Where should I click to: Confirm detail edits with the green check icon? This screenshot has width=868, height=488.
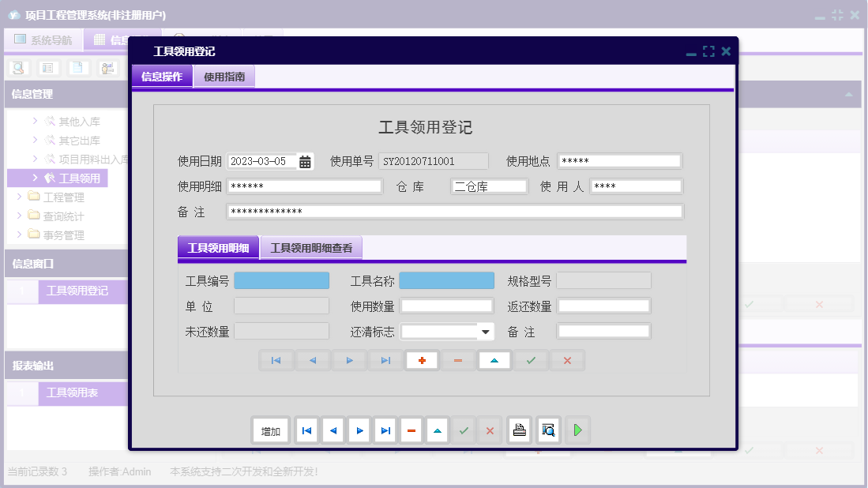(x=530, y=359)
